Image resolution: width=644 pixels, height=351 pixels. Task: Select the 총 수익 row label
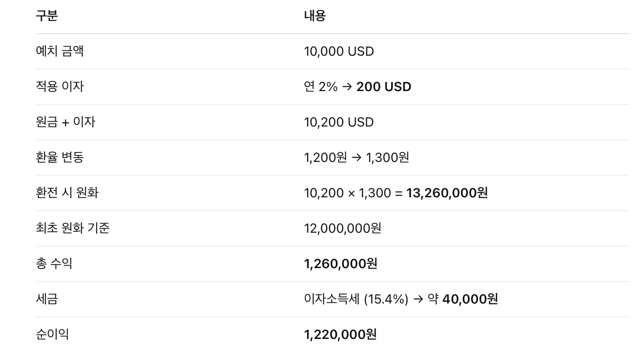coord(54,264)
